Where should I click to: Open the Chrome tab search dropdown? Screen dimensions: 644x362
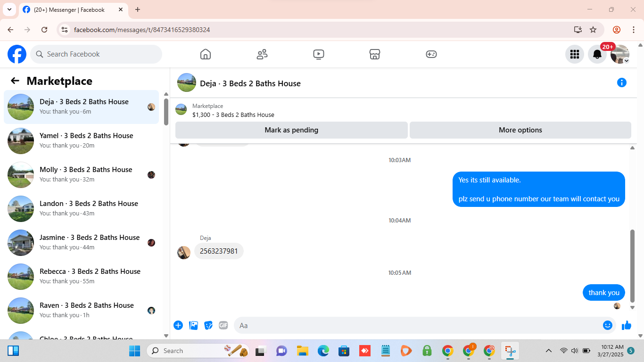9,9
